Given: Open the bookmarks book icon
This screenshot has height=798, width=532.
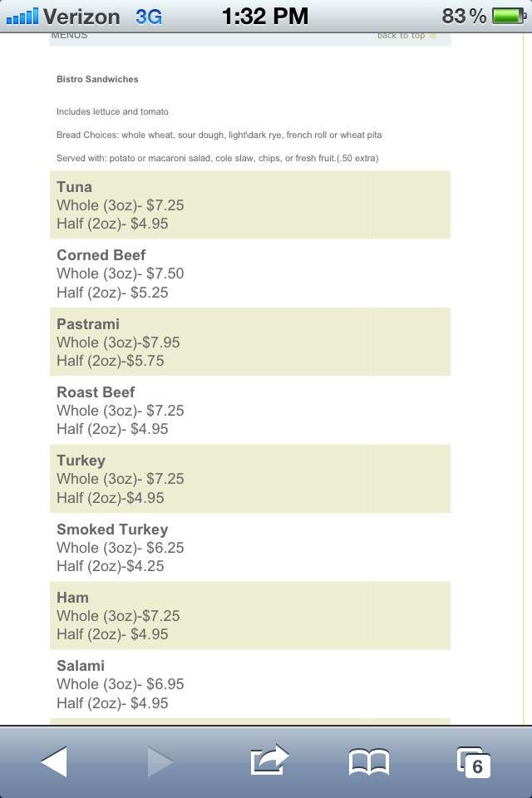Looking at the screenshot, I should (368, 761).
